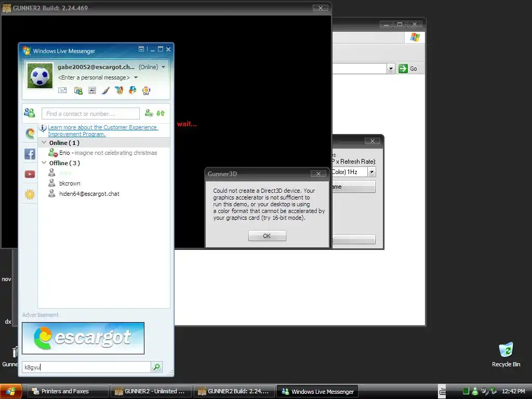Switch to GUNNER2 Build: 2.24 taskbar item
Image resolution: width=532 pixels, height=399 pixels.
234,391
